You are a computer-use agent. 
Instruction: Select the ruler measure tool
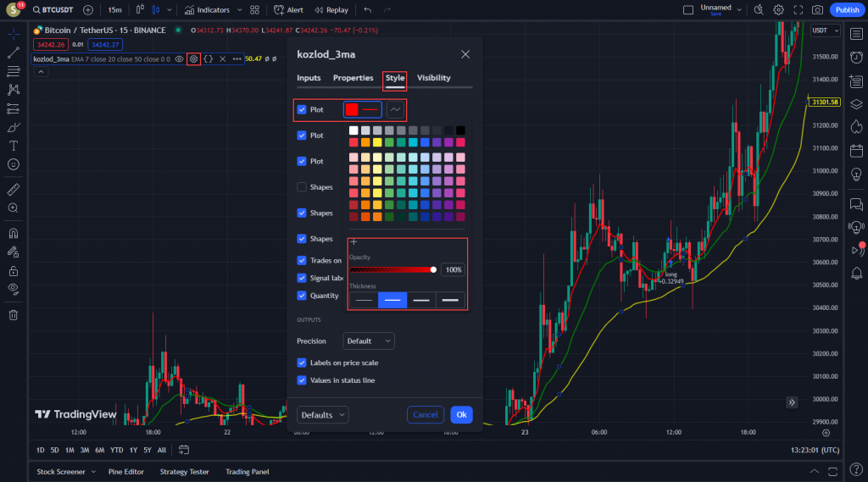pos(14,189)
